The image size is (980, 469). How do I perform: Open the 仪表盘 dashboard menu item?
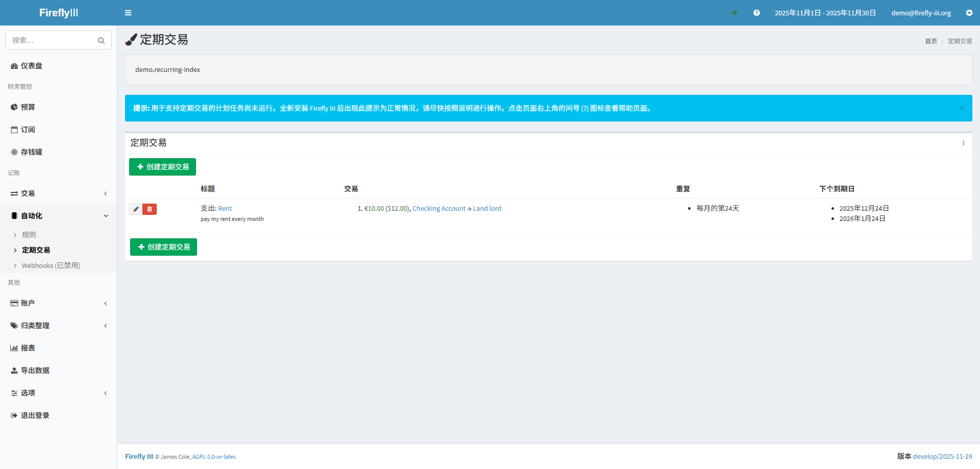click(32, 66)
